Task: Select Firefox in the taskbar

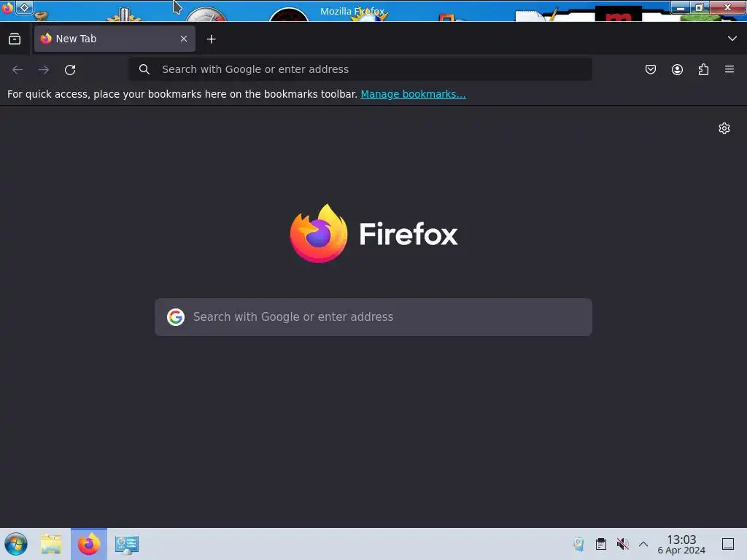Action: (89, 544)
